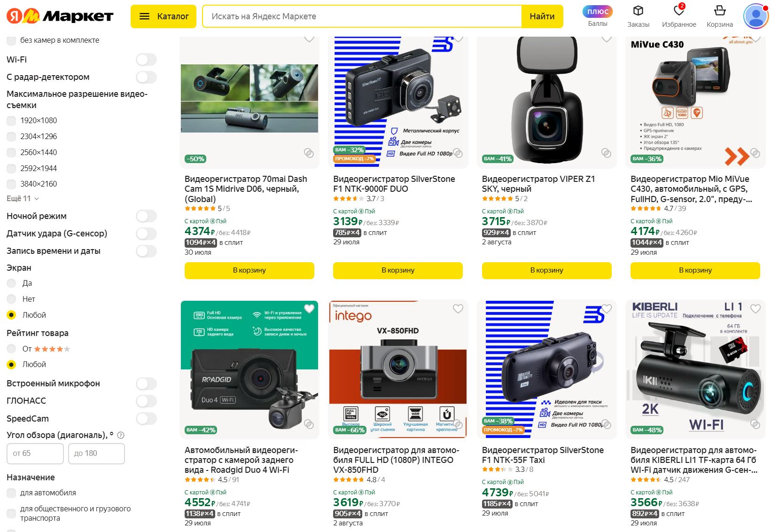Favorite the KIBERLI LI1 dashcam
771x532 pixels.
point(755,309)
